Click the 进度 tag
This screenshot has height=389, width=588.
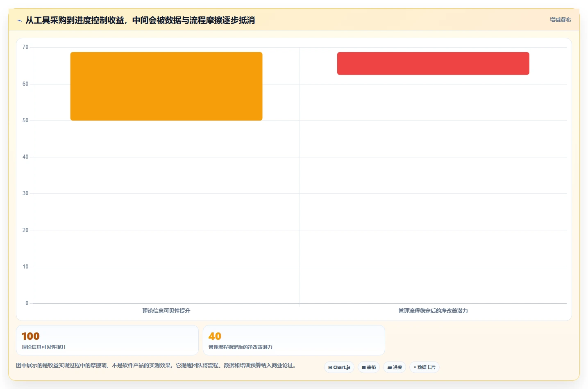pos(395,367)
